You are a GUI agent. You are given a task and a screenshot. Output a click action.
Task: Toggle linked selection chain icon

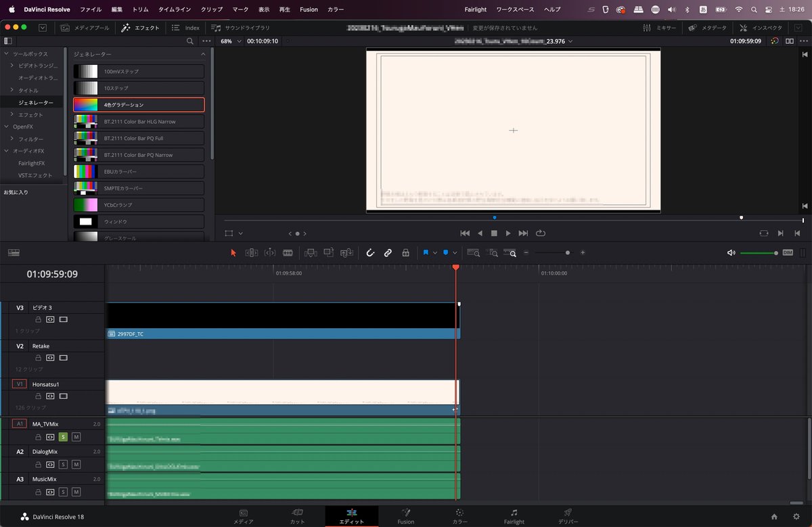(388, 252)
